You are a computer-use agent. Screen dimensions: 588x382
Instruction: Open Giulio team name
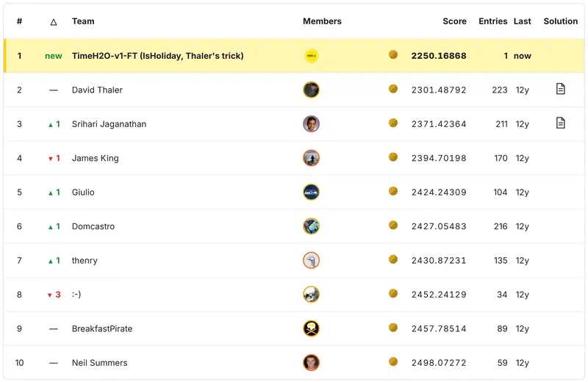pyautogui.click(x=83, y=192)
